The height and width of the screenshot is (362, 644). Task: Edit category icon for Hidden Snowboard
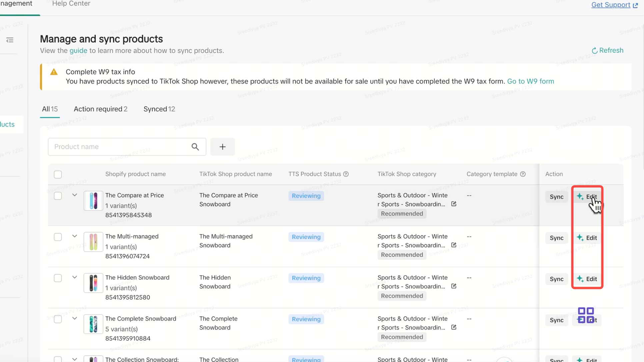pyautogui.click(x=454, y=286)
